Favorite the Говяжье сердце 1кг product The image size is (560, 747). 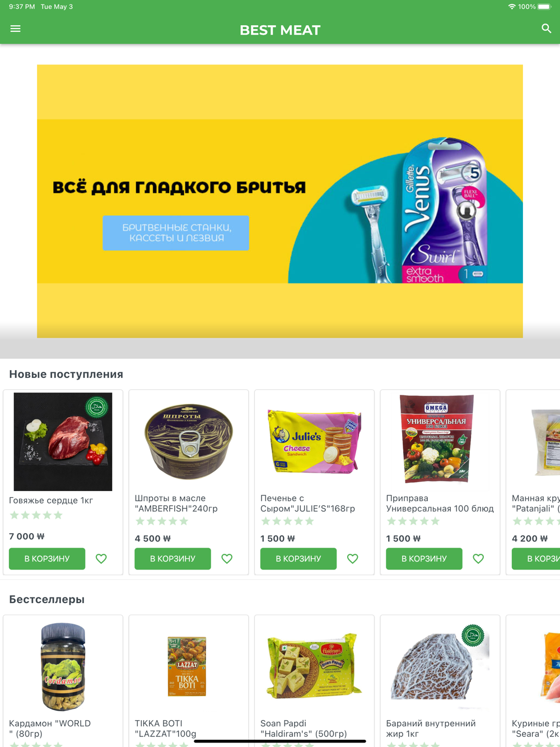coord(101,558)
